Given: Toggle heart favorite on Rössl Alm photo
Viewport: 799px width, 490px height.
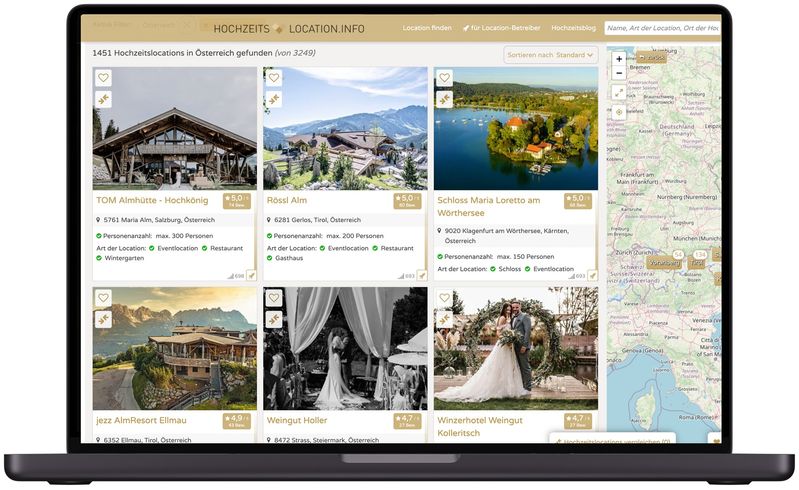Looking at the screenshot, I should (x=274, y=78).
